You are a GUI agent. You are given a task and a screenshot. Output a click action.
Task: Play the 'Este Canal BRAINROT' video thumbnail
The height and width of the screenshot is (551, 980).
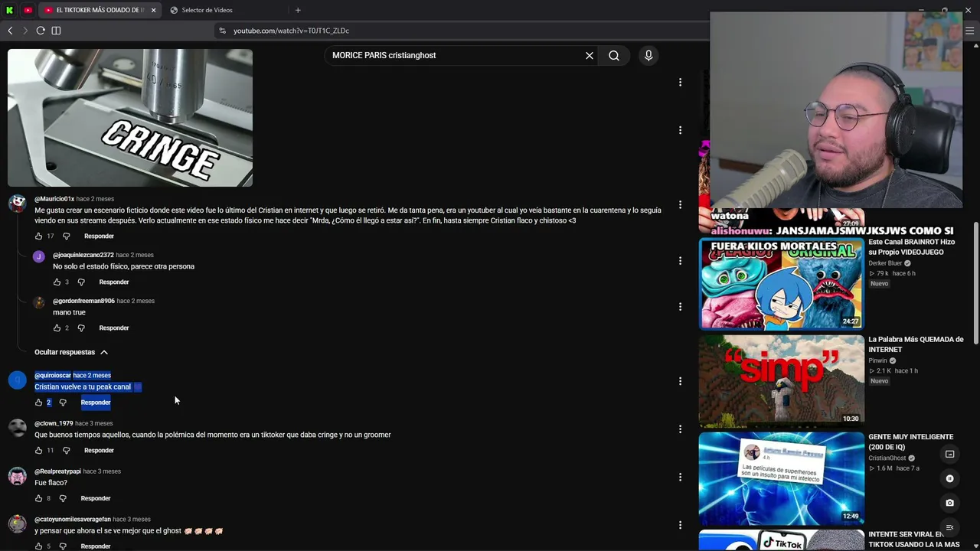coord(781,283)
